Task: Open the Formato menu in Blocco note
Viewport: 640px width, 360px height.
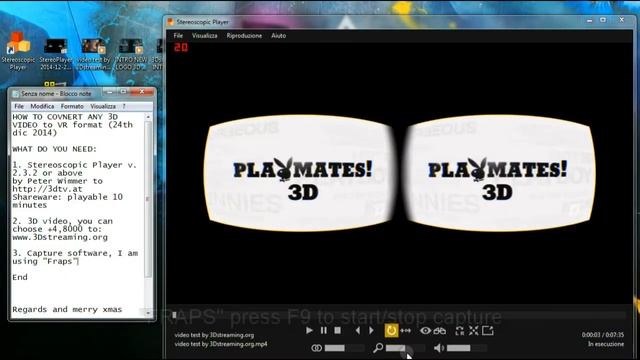Action: pyautogui.click(x=72, y=106)
